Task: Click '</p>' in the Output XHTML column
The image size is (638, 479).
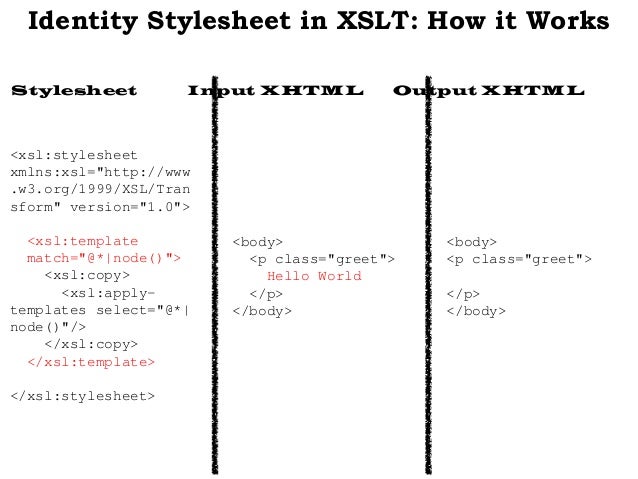Action: point(463,294)
